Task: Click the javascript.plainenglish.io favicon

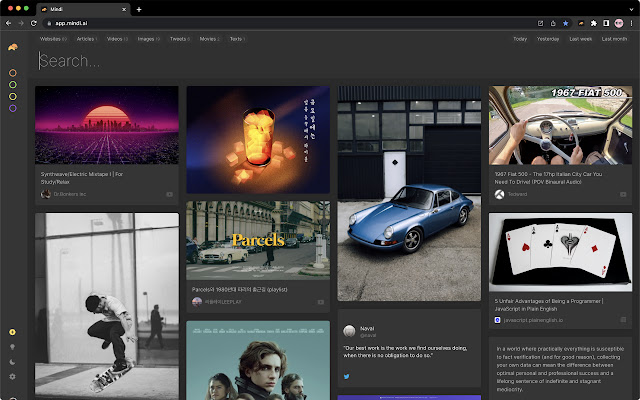Action: pos(498,320)
